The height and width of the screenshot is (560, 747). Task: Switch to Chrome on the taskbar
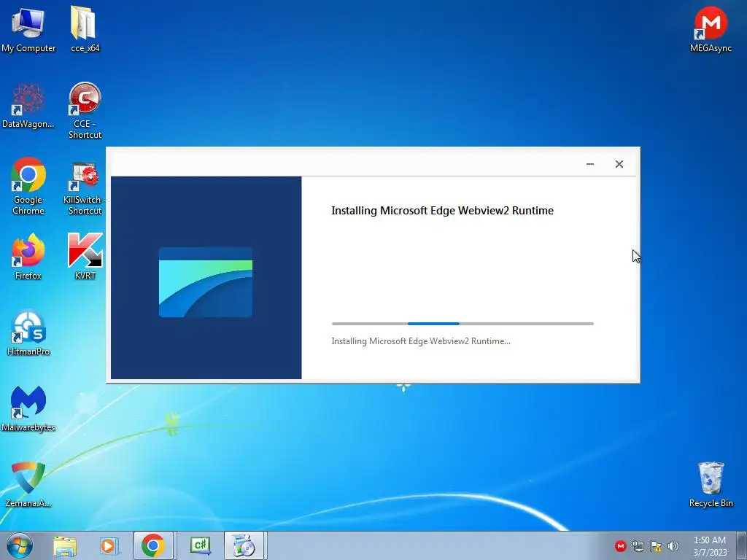click(x=153, y=545)
